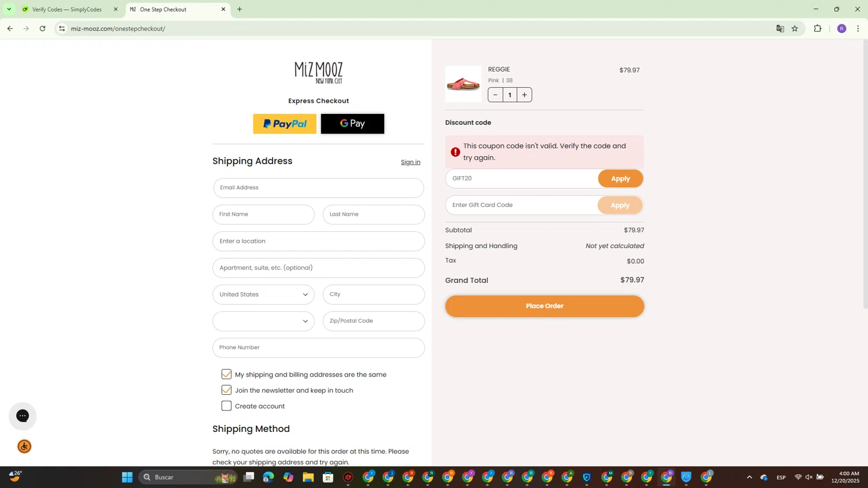Open the Chrome profile avatar R
Screen dimensions: 868x488
click(x=842, y=28)
